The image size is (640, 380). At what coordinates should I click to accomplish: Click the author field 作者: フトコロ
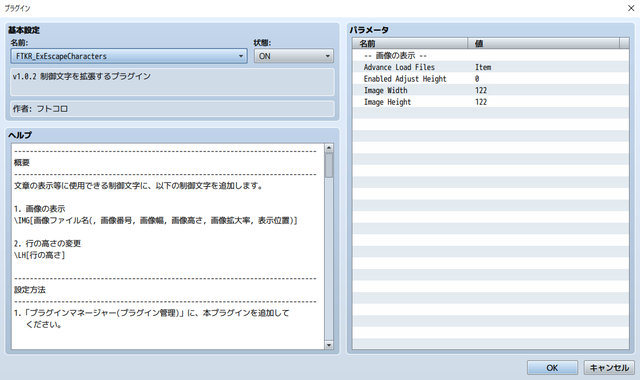point(172,109)
